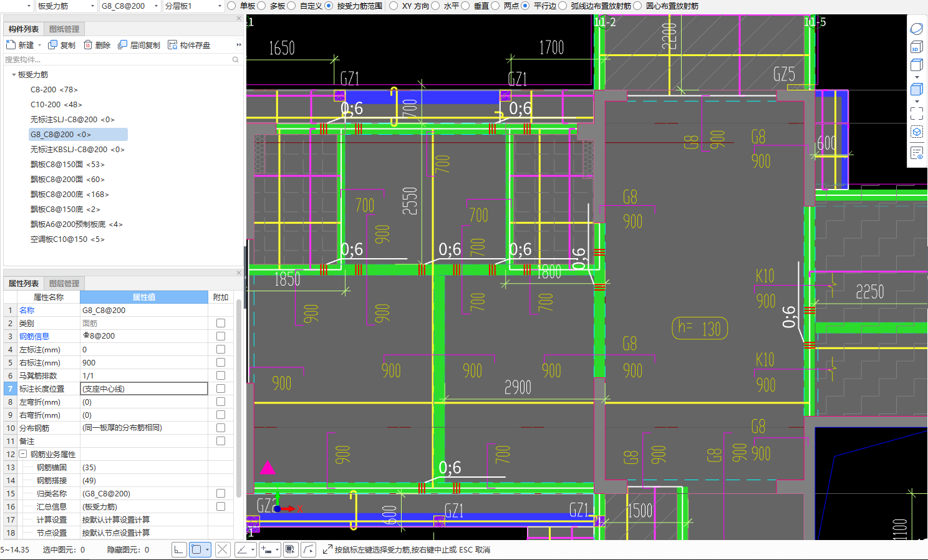Viewport: 928px width, 560px height.
Task: Toggle the rectangle snap icon in status bar
Action: (x=196, y=549)
